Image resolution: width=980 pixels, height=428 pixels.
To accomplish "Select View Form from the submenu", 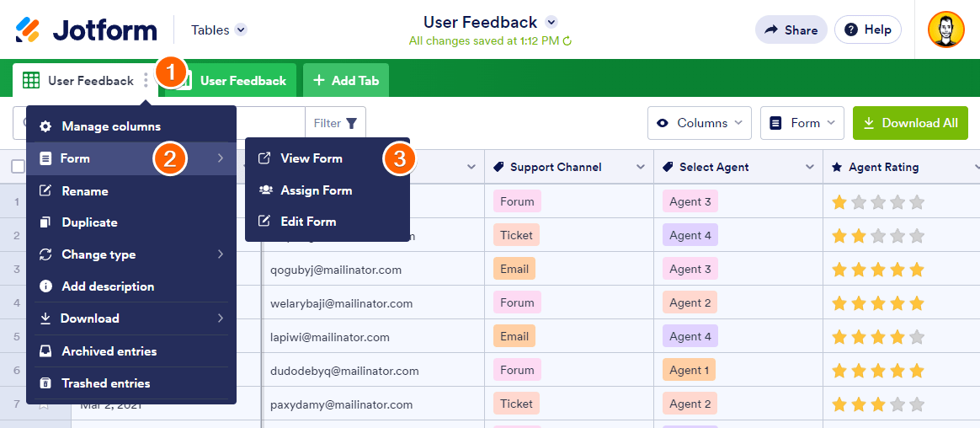I will [311, 158].
